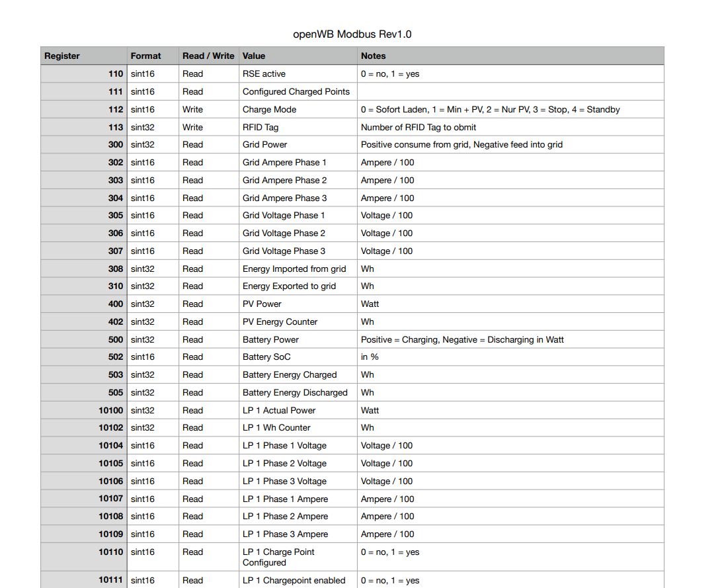The image size is (722, 588).
Task: Click the Grid Ampere Phase 3 cell
Action: (x=298, y=198)
